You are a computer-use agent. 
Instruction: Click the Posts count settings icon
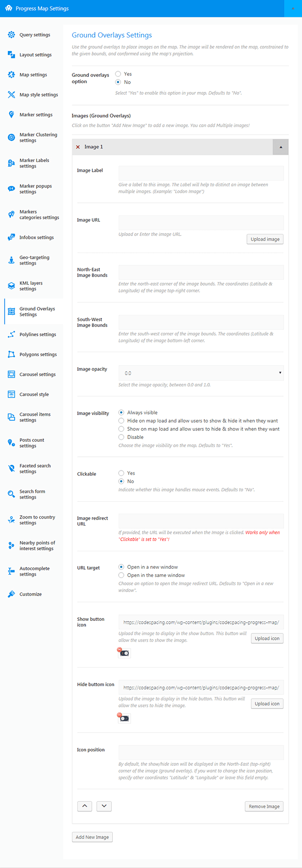pos(11,443)
